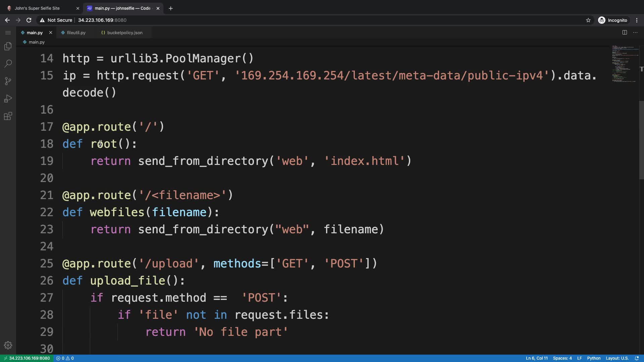The image size is (644, 362).
Task: Split the editor to the right
Action: click(625, 33)
